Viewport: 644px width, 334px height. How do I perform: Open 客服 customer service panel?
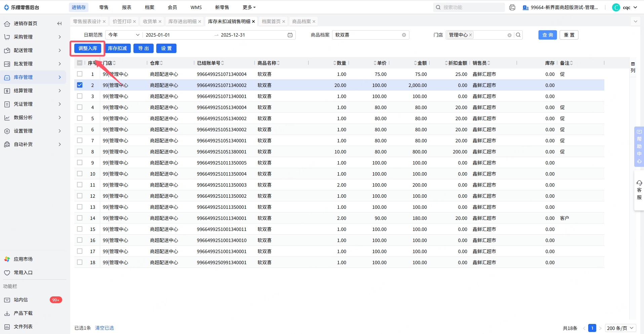pos(639,190)
